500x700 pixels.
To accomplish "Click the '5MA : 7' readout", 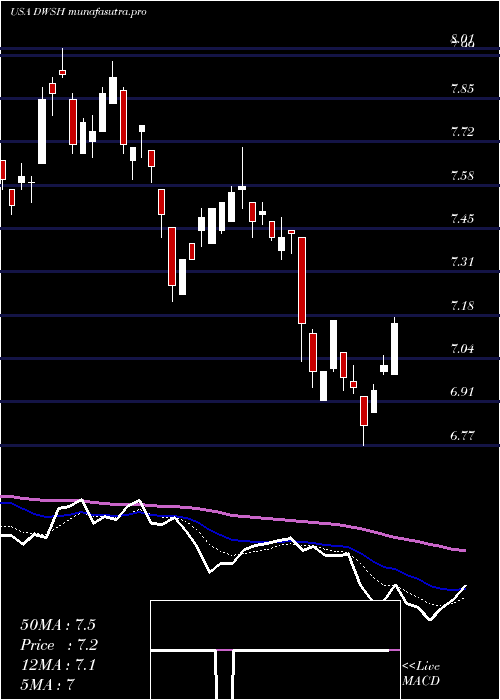I will pos(47,685).
